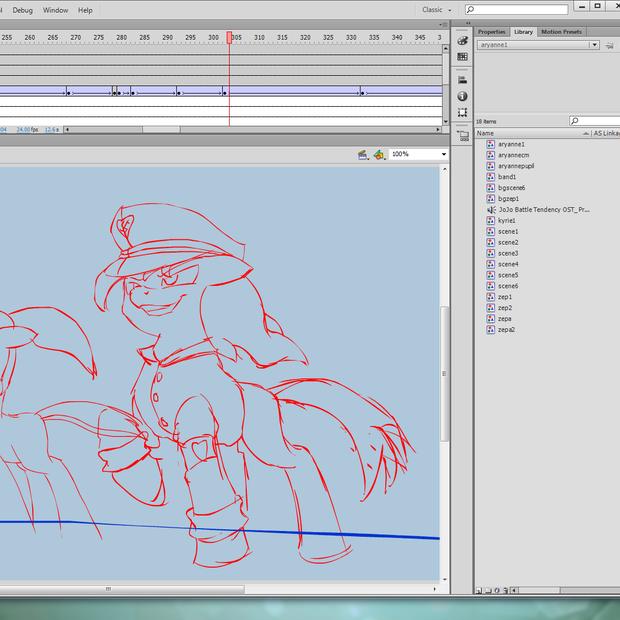Click the Edit Symbols icon above stage
620x620 pixels.
tap(379, 154)
